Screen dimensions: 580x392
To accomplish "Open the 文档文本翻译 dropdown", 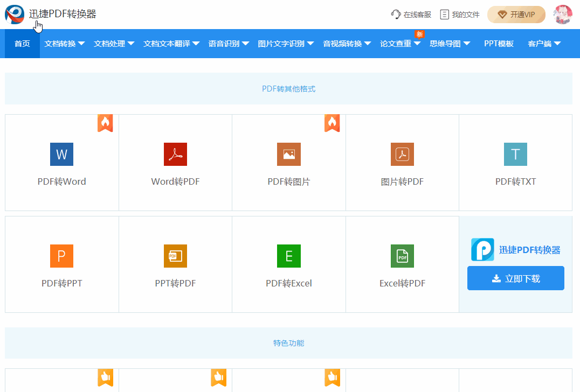I will click(x=171, y=44).
